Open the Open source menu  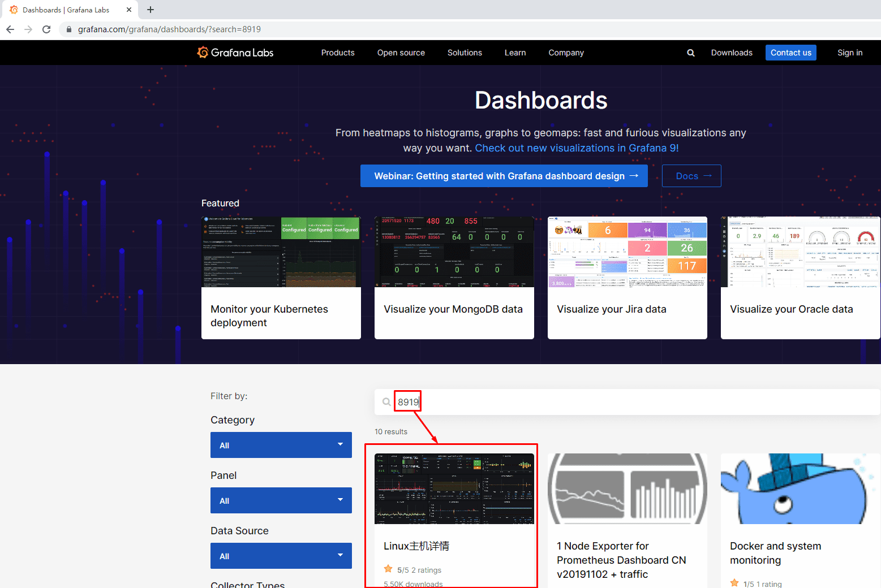[401, 53]
